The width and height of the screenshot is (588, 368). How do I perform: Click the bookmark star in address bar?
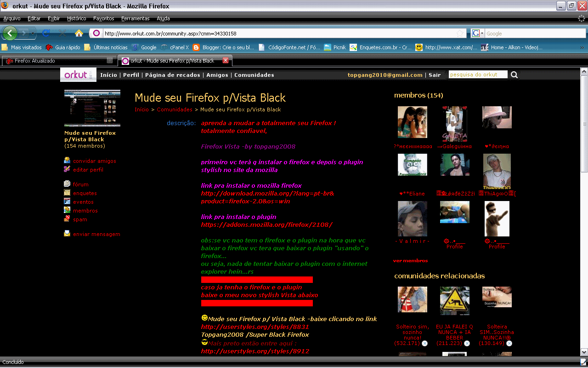[x=460, y=34]
